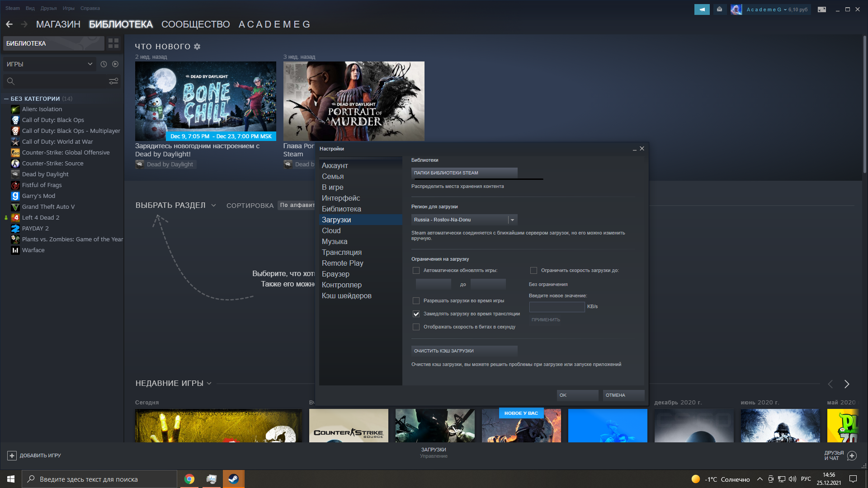Screen dimensions: 868x488
Task: Click Garry's Mod game icon
Action: (15, 196)
